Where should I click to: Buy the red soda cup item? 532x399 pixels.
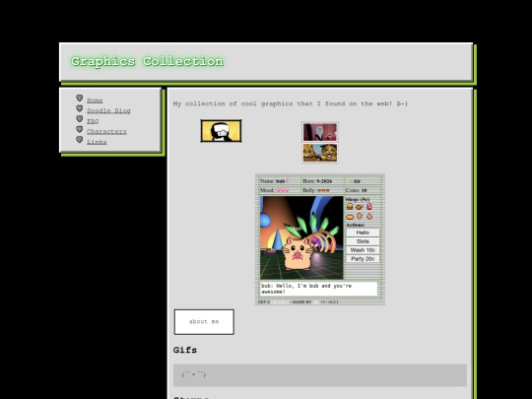point(369,206)
